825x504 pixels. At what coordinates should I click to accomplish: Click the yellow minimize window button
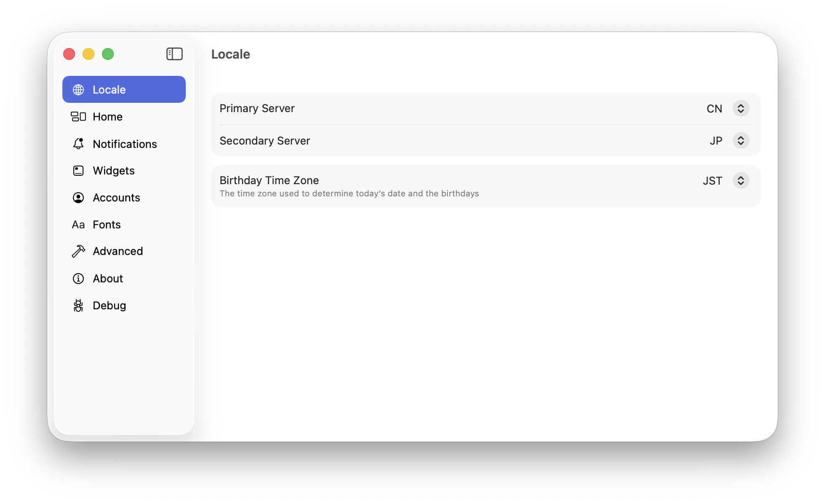pos(88,54)
